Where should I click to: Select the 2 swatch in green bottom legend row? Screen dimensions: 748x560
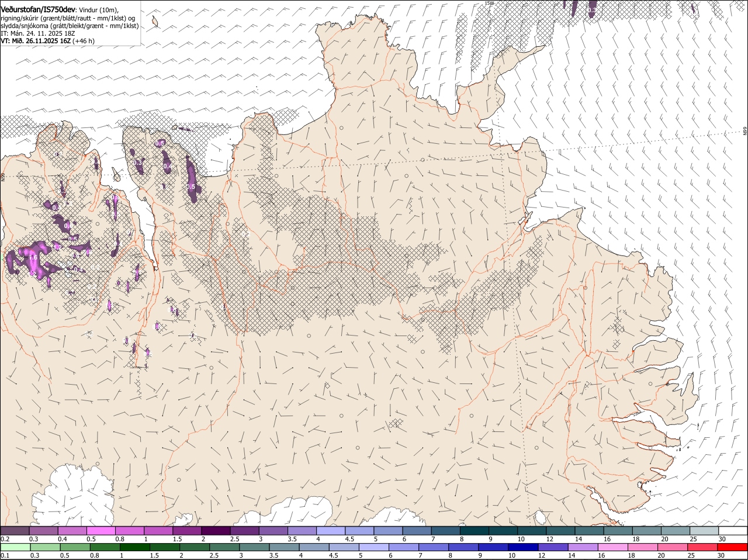195,547
